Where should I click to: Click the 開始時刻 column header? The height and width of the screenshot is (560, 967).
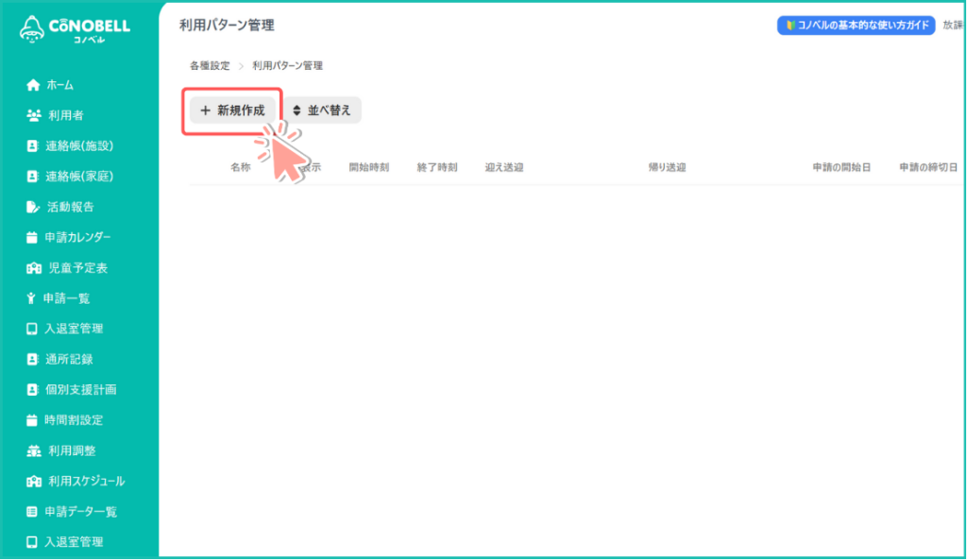(368, 167)
